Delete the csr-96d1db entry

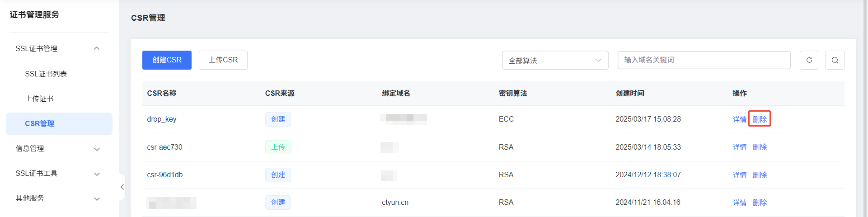click(x=760, y=175)
